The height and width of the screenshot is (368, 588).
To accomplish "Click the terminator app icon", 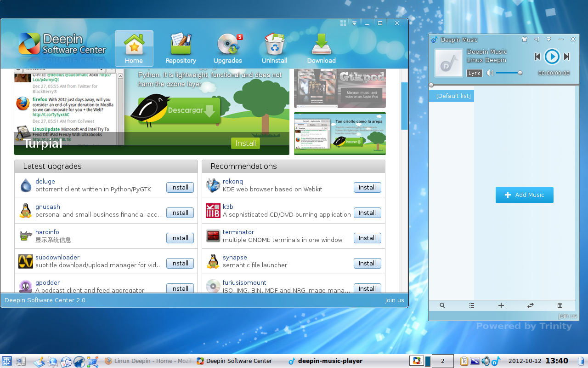I will [213, 236].
